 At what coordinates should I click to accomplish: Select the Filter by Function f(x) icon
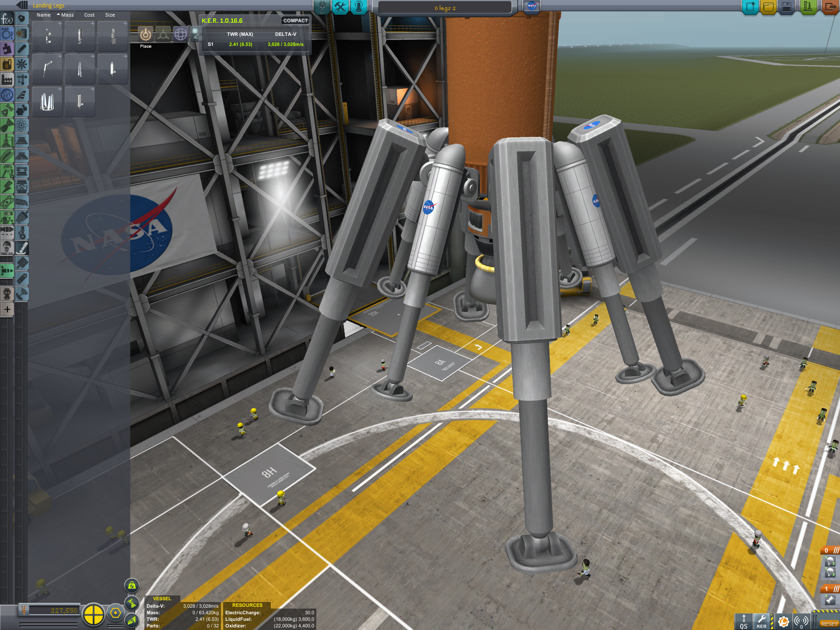tap(7, 19)
